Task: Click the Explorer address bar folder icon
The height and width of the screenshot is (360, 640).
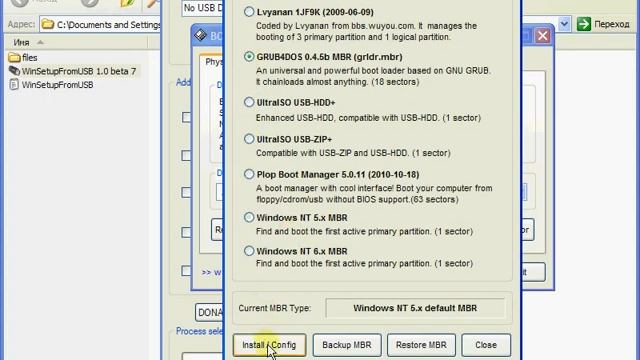Action: pyautogui.click(x=48, y=24)
